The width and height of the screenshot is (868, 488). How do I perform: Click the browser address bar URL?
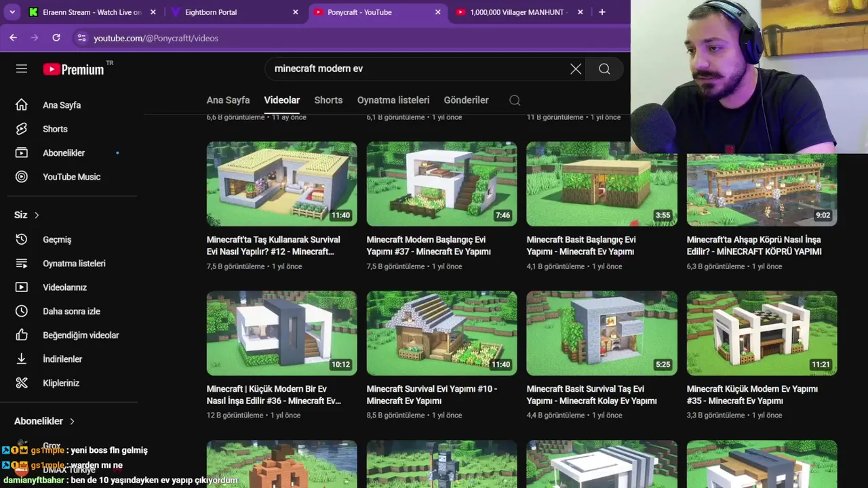156,38
